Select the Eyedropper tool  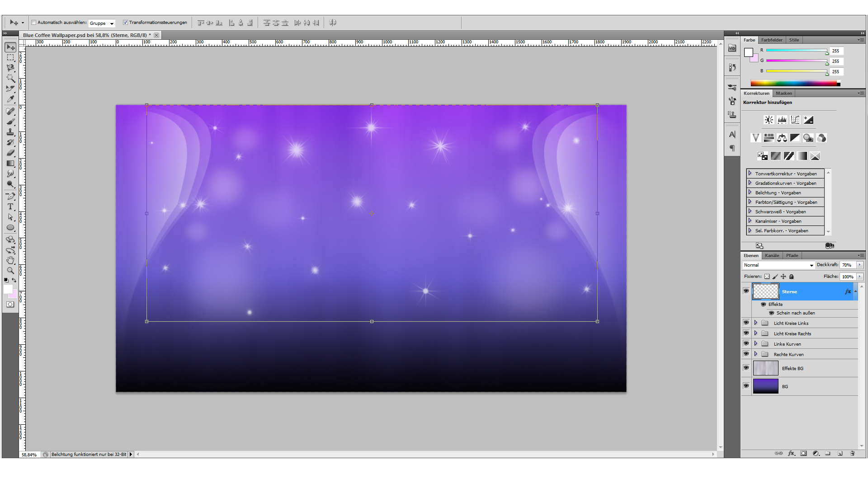[10, 99]
